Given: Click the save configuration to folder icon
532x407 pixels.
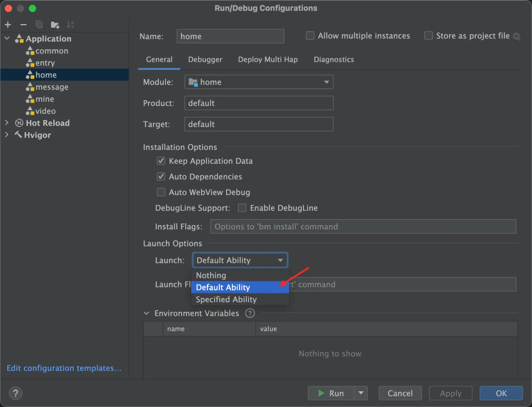Looking at the screenshot, I should point(55,25).
